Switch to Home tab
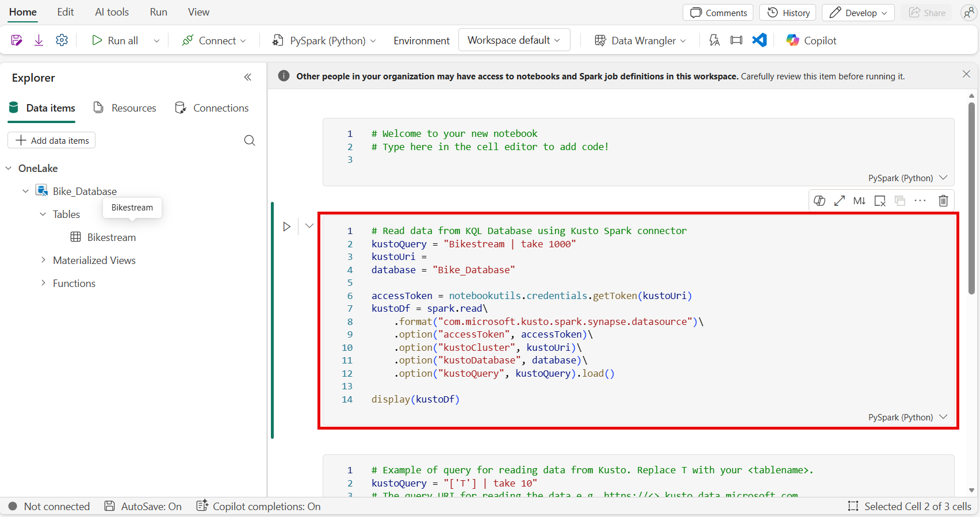The width and height of the screenshot is (980, 517). pos(23,12)
